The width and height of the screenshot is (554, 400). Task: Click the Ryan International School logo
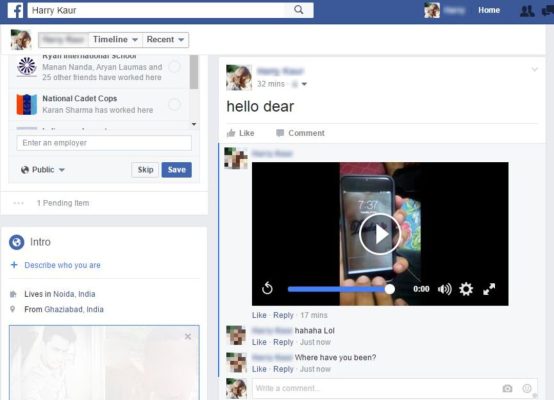27,66
